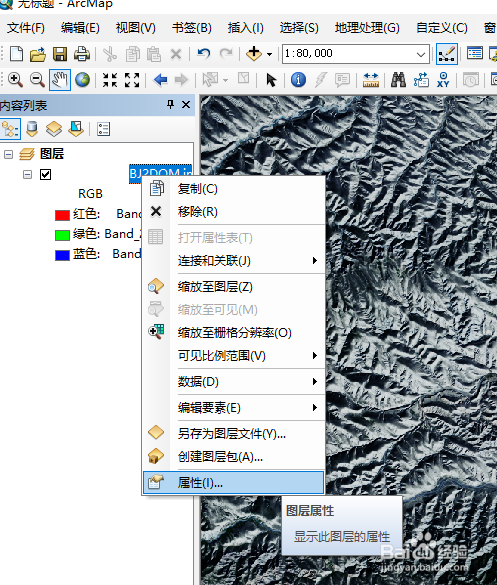This screenshot has width=497, height=585.
Task: Choose 另存为图层文件(Y)... in context menu
Action: (x=233, y=434)
